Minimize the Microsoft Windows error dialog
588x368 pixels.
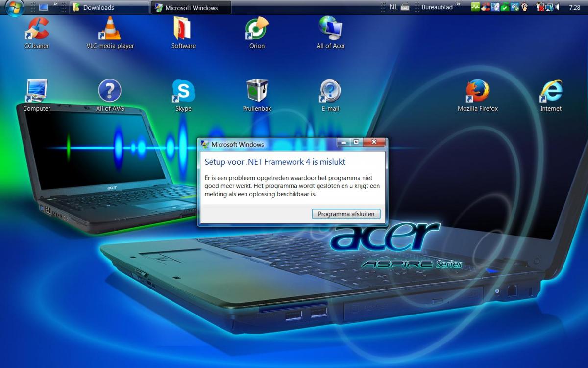(x=343, y=142)
